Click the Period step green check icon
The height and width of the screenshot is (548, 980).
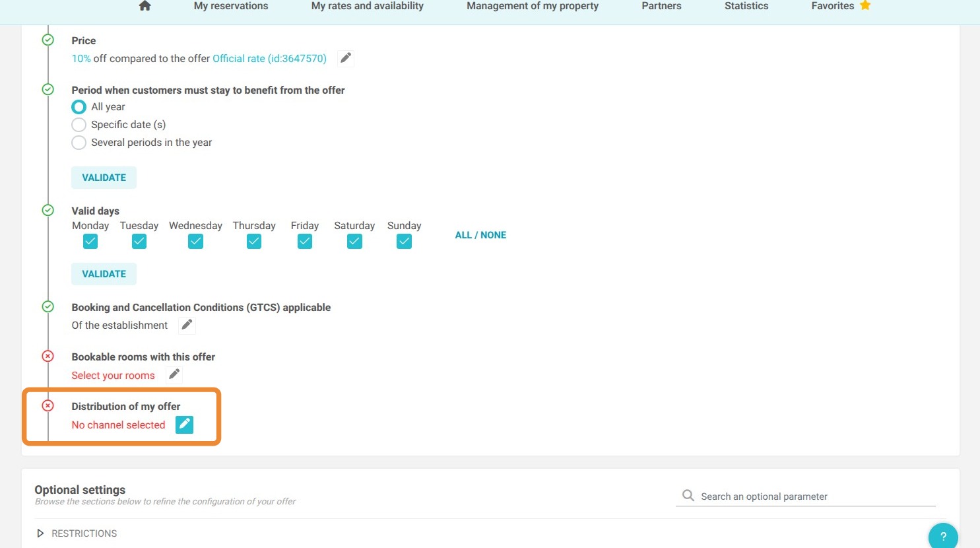[x=48, y=89]
